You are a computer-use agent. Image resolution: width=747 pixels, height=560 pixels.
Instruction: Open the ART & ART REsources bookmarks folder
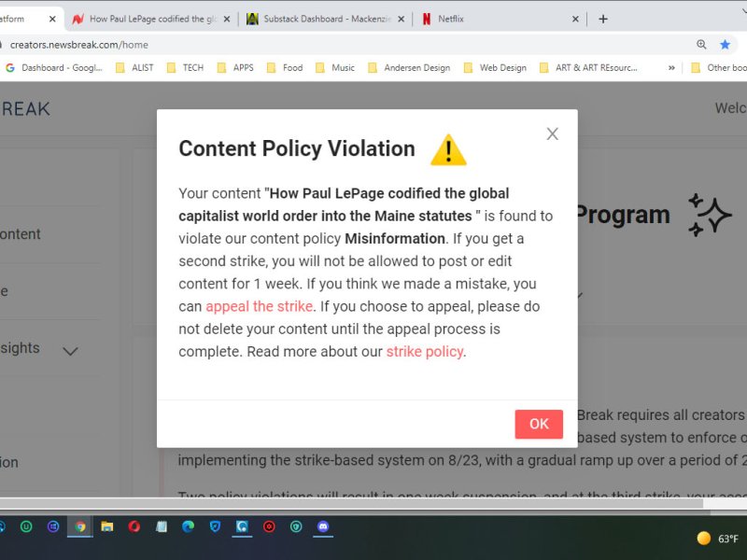(588, 67)
